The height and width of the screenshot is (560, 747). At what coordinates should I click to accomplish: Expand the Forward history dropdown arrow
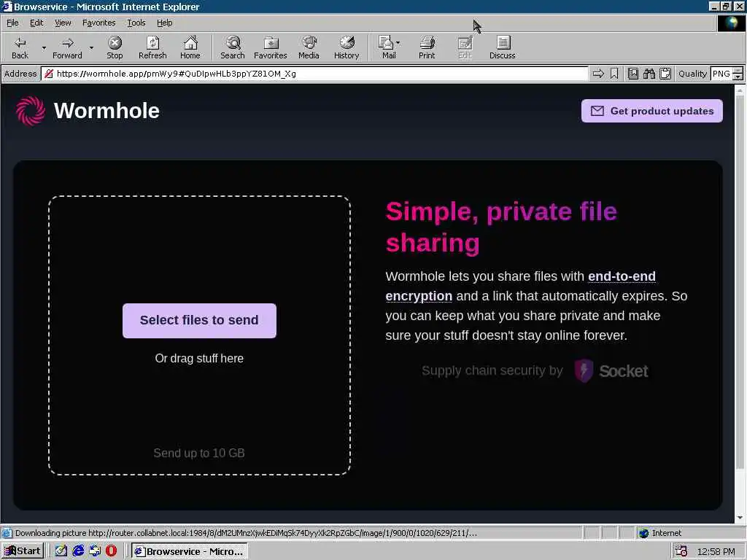point(91,47)
